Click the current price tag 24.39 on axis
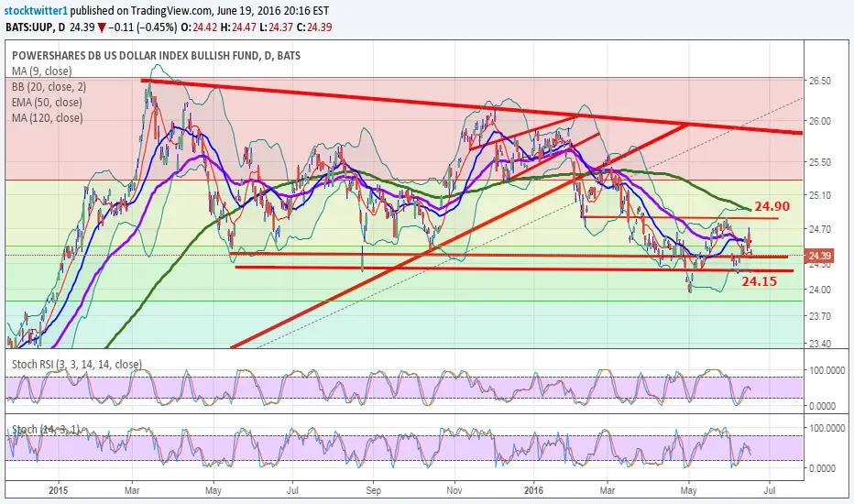The image size is (854, 504). [820, 256]
